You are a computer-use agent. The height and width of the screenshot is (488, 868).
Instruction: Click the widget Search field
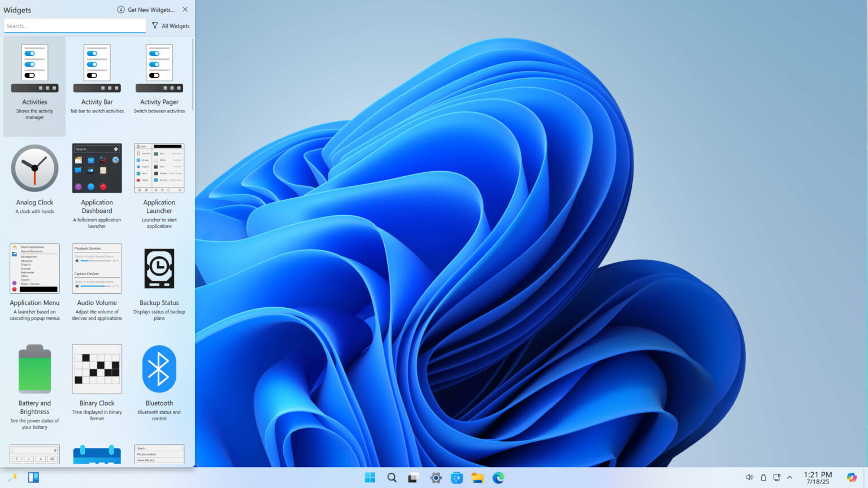click(74, 25)
